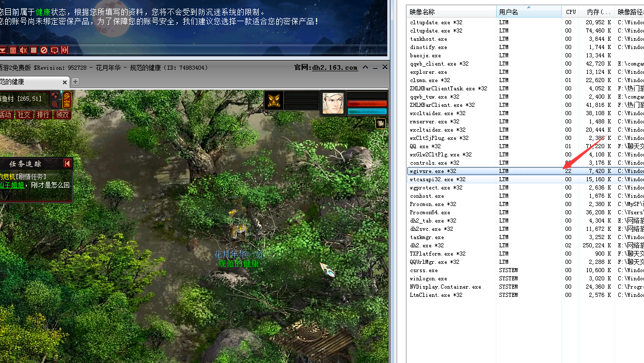
Task: Sort processes by 用户名 column header
Action: click(529, 12)
